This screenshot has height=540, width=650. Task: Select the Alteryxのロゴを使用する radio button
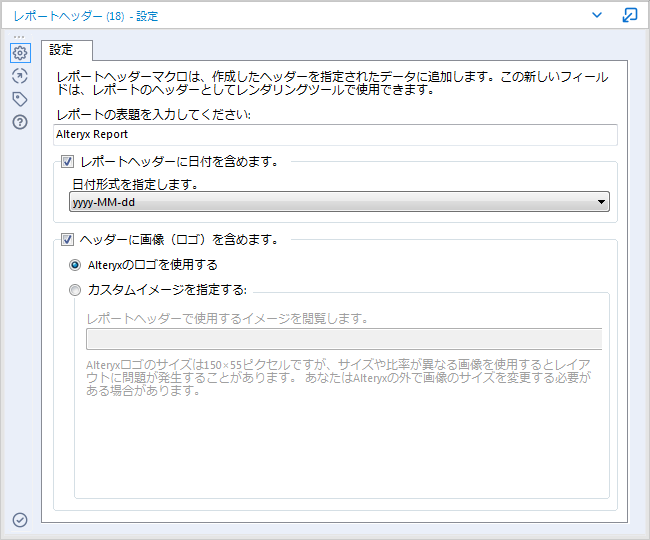tap(75, 265)
